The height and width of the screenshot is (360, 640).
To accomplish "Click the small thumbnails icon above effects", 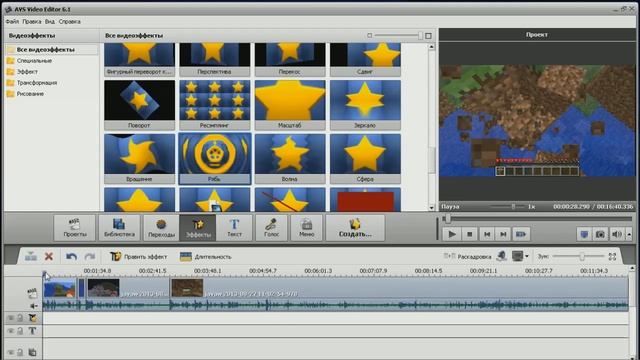I will click(369, 36).
